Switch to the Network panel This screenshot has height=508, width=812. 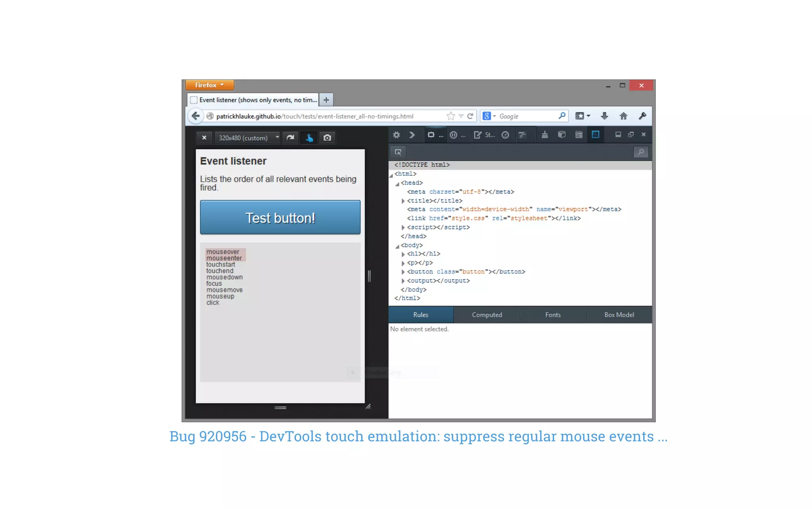[522, 135]
